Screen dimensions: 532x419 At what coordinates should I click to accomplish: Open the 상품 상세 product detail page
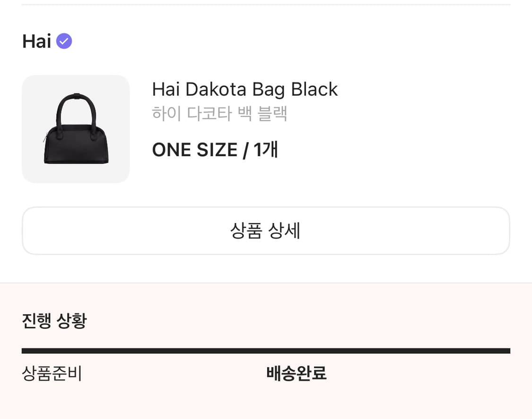[x=266, y=231]
